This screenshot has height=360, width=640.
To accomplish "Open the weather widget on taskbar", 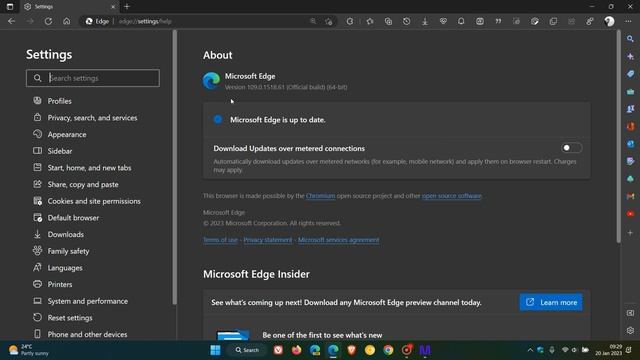I will point(28,350).
